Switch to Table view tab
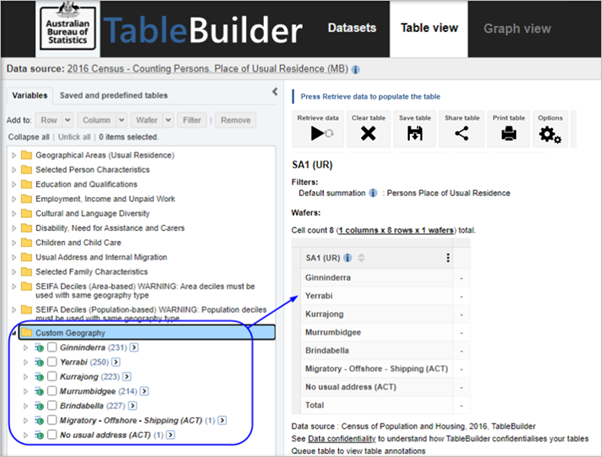The image size is (602, 457). coord(429,28)
